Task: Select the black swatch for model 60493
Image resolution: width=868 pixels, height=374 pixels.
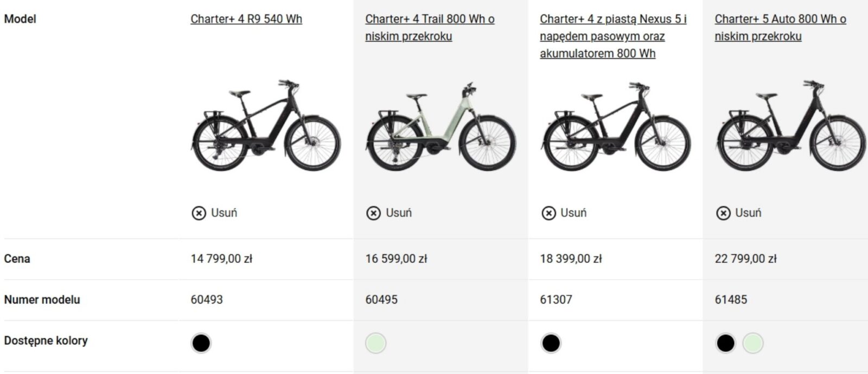Action: click(x=201, y=343)
